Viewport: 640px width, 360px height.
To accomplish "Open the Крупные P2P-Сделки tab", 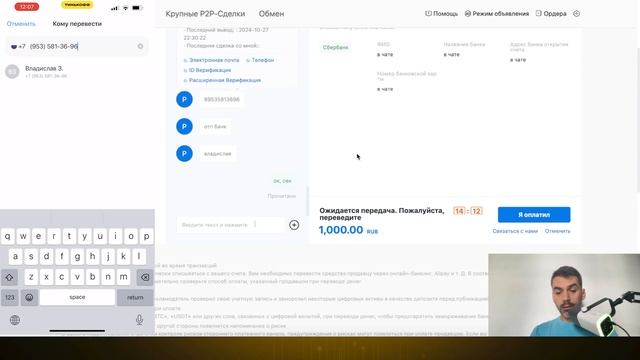I will [x=205, y=14].
